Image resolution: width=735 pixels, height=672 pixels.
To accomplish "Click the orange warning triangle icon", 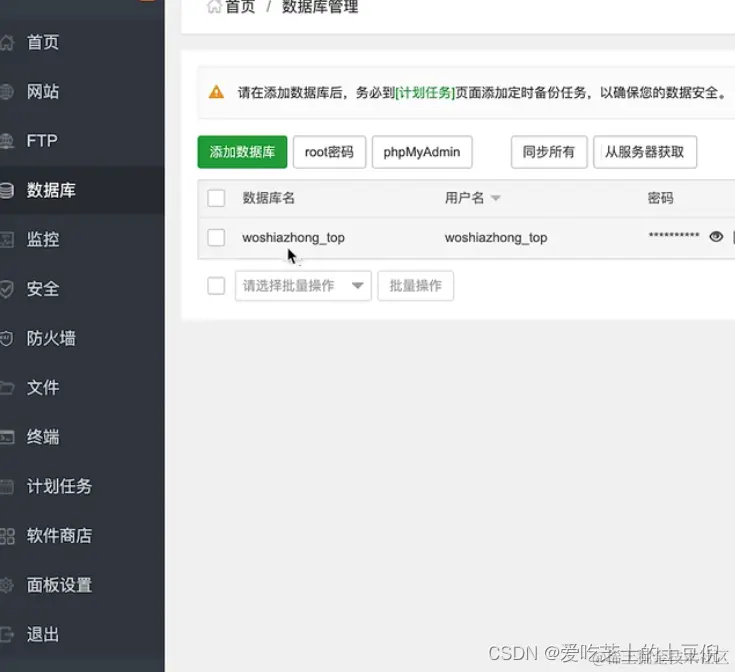I will coord(216,92).
